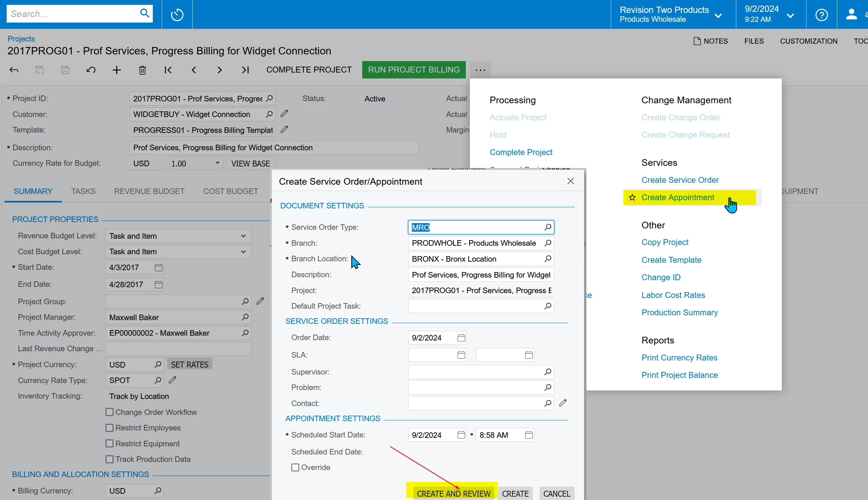This screenshot has width=868, height=500.
Task: Click the delete trash icon in toolbar
Action: coord(142,70)
